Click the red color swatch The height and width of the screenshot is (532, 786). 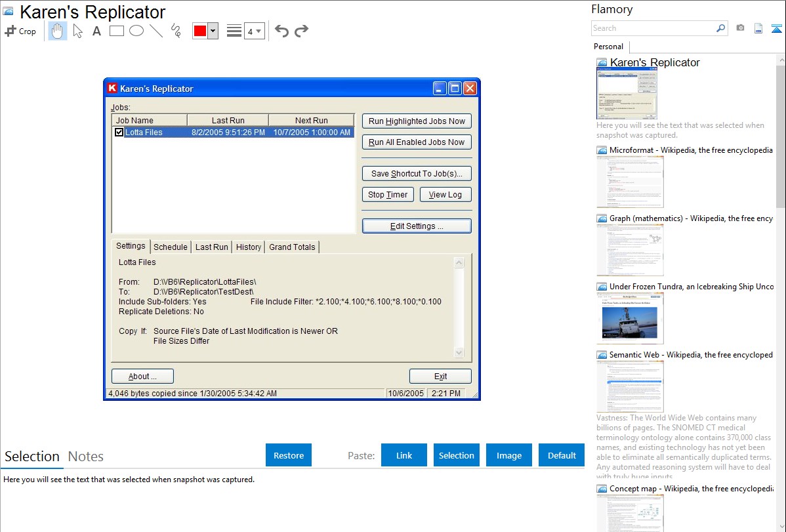(x=200, y=31)
